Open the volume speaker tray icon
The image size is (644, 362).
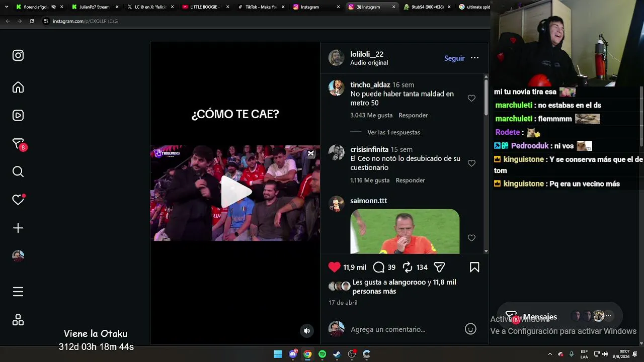(605, 354)
